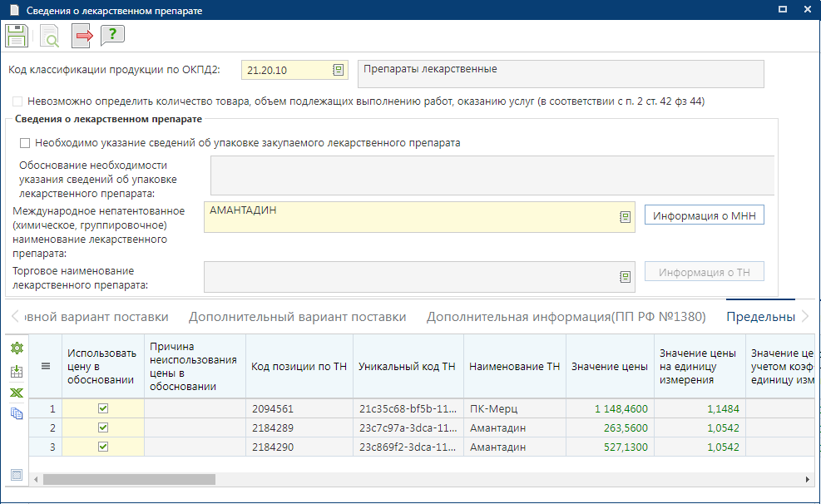Image resolution: width=821 pixels, height=504 pixels.
Task: Click the 'Информация о МНН' button
Action: [705, 215]
